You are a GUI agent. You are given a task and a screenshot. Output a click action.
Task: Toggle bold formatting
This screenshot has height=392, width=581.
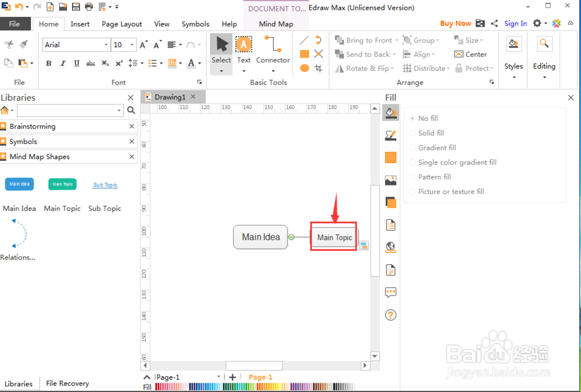[x=49, y=63]
